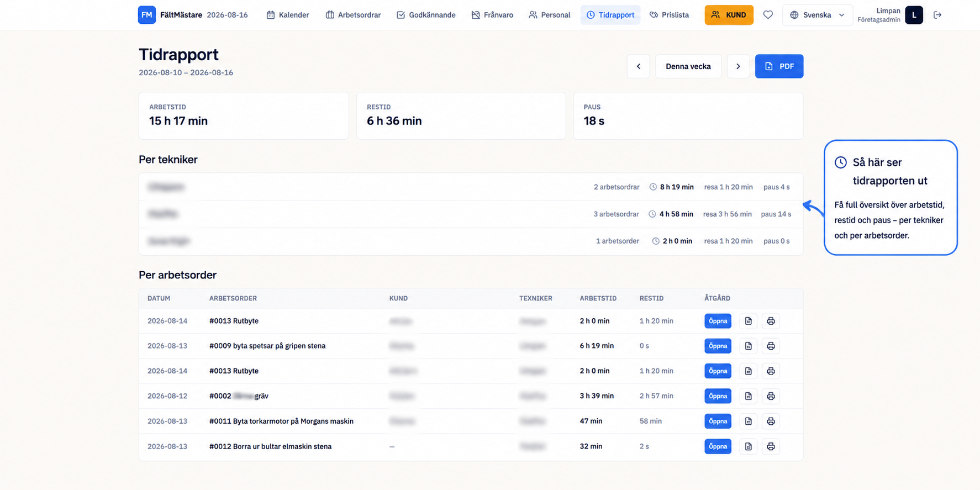Image resolution: width=980 pixels, height=490 pixels.
Task: Click the ARBETSTID column header
Action: (x=598, y=298)
